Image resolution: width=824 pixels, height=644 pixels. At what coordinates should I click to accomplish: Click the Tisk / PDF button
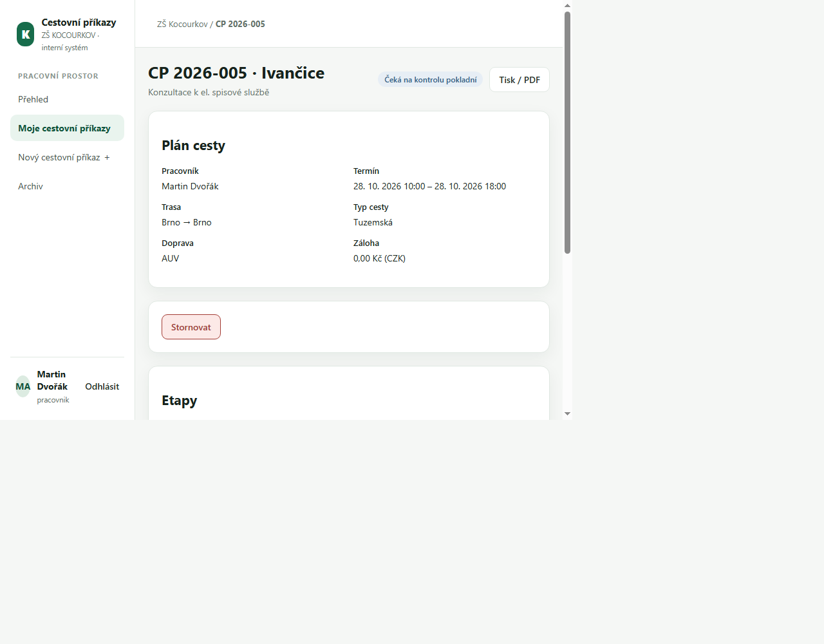coord(520,80)
